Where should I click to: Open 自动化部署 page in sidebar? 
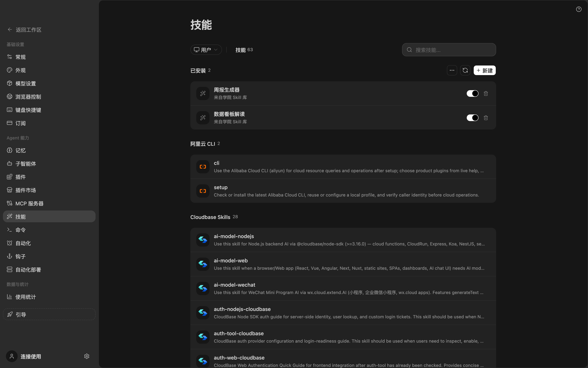(49, 270)
